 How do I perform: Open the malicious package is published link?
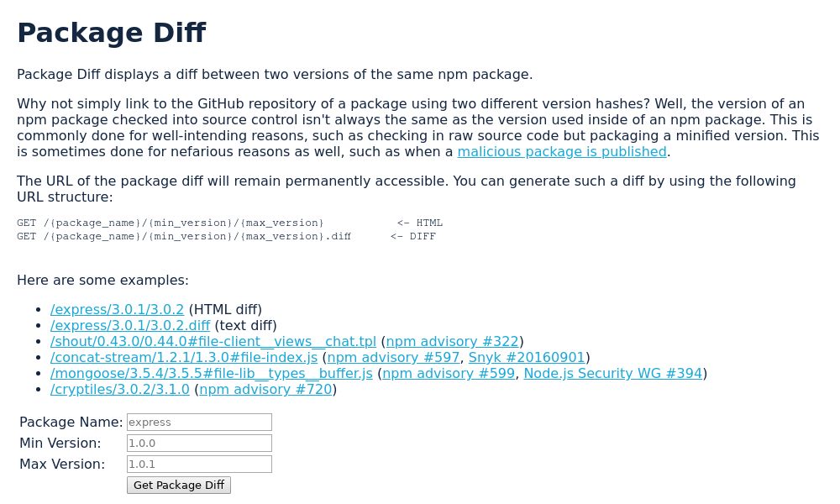pos(561,152)
